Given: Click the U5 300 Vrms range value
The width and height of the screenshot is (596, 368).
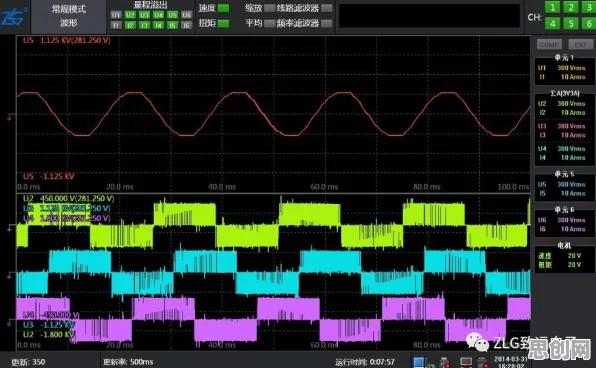Looking at the screenshot, I should [x=571, y=184].
